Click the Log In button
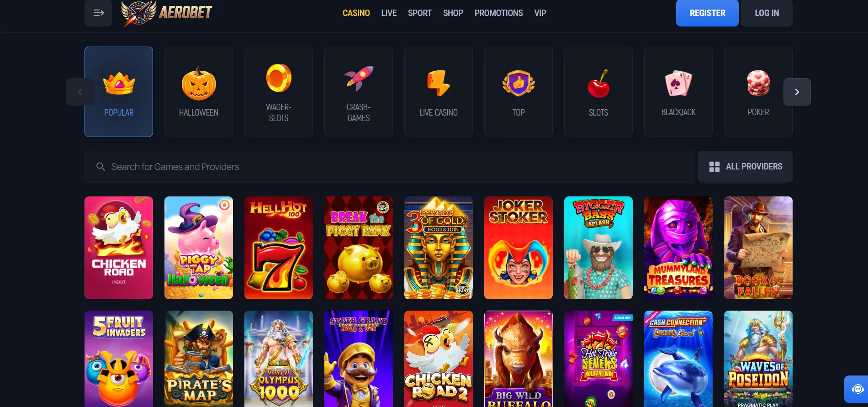This screenshot has height=407, width=868. click(767, 13)
